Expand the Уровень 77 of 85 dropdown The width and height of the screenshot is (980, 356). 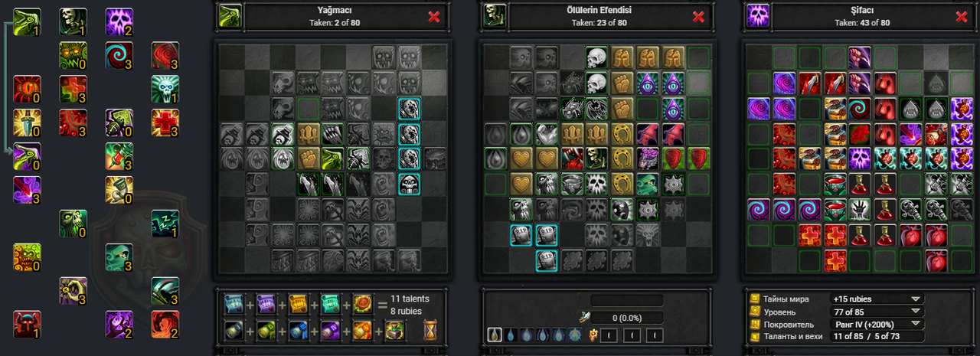tap(877, 312)
